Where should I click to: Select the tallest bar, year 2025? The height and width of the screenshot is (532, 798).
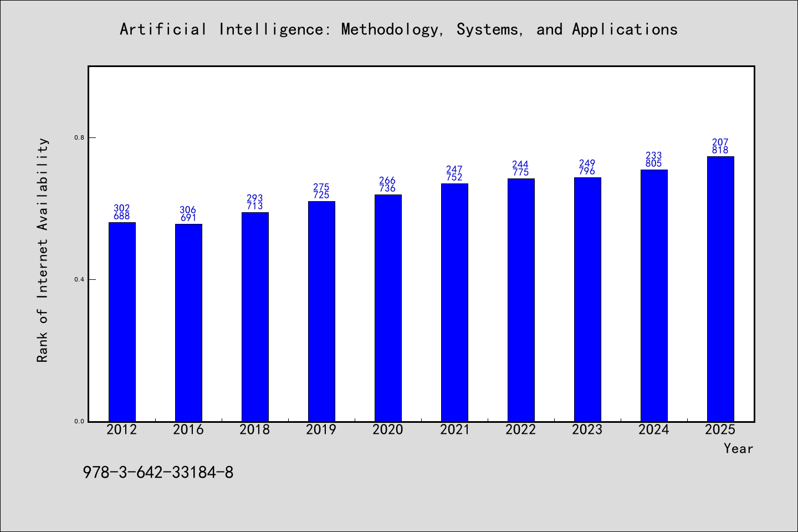720,289
